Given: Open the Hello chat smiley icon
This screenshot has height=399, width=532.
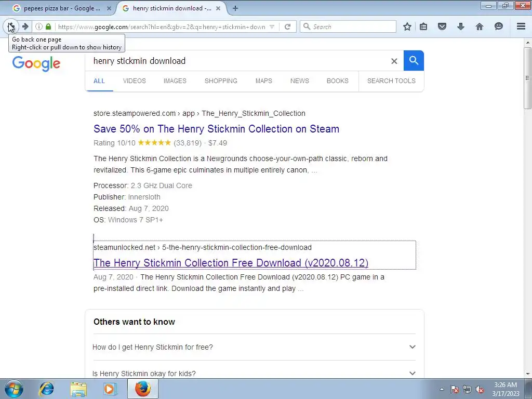Looking at the screenshot, I should 498,26.
